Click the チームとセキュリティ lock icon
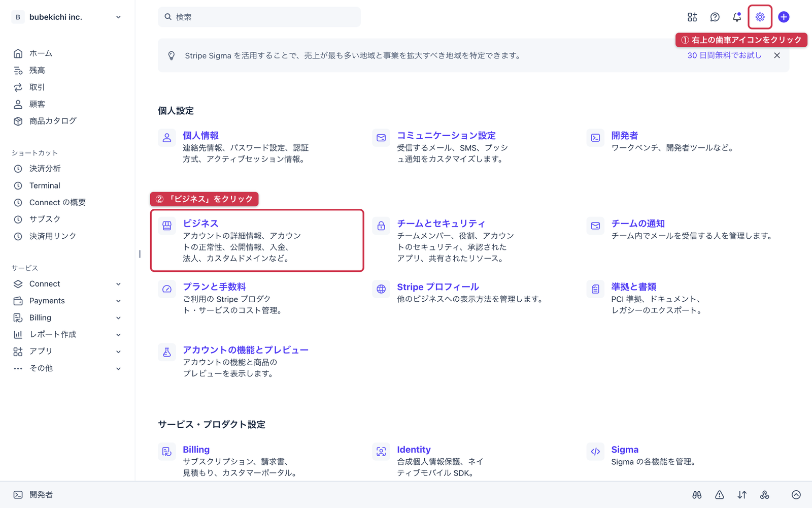This screenshot has width=812, height=508. coord(381,226)
